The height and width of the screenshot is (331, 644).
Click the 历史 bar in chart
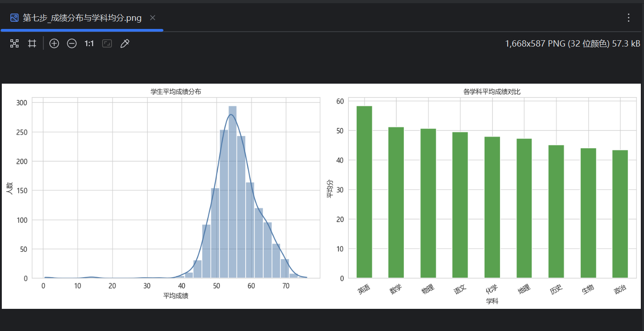click(556, 212)
